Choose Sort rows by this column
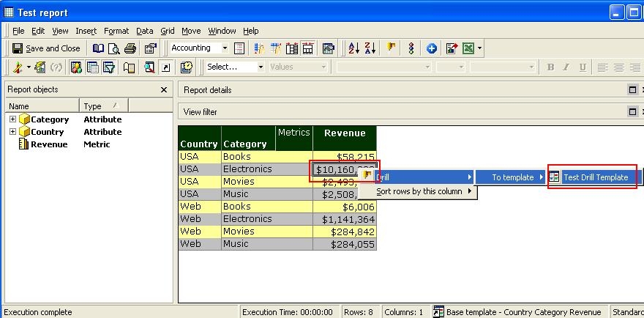 [419, 192]
